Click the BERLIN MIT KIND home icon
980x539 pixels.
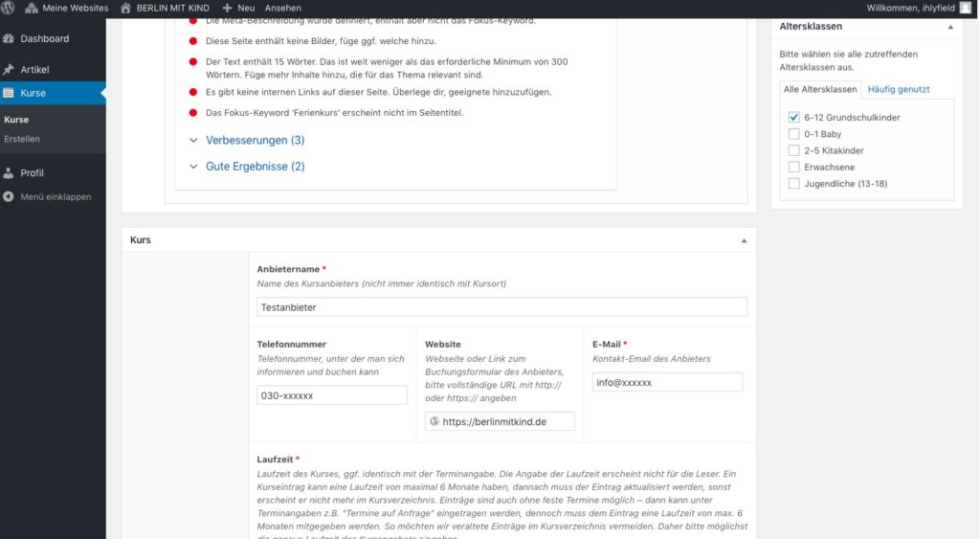[125, 8]
